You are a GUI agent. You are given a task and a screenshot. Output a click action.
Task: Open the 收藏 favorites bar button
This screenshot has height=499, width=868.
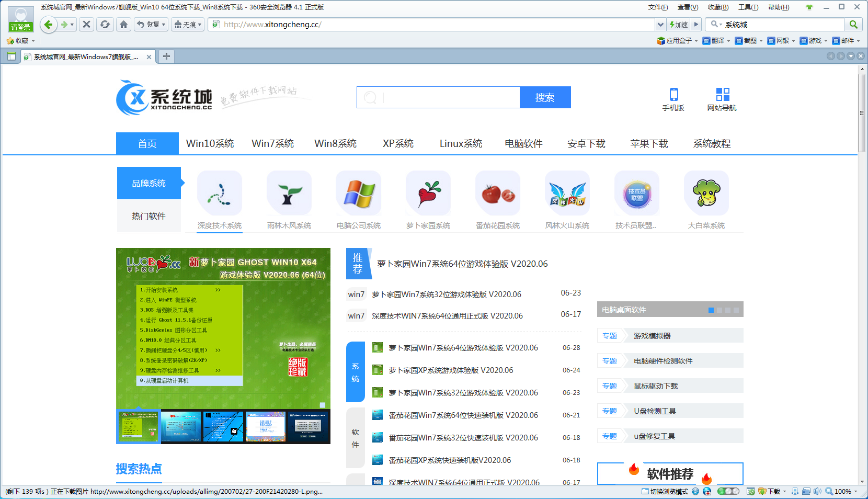(x=20, y=41)
